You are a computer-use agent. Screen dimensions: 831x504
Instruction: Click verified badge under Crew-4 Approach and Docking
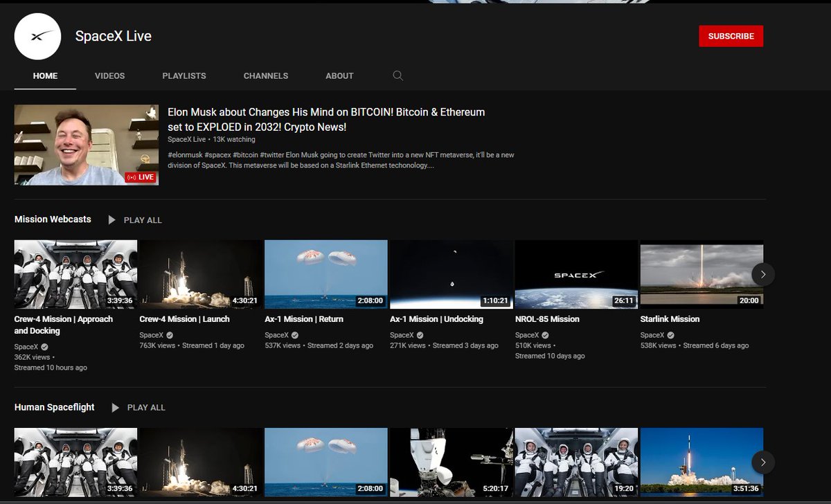(x=44, y=347)
